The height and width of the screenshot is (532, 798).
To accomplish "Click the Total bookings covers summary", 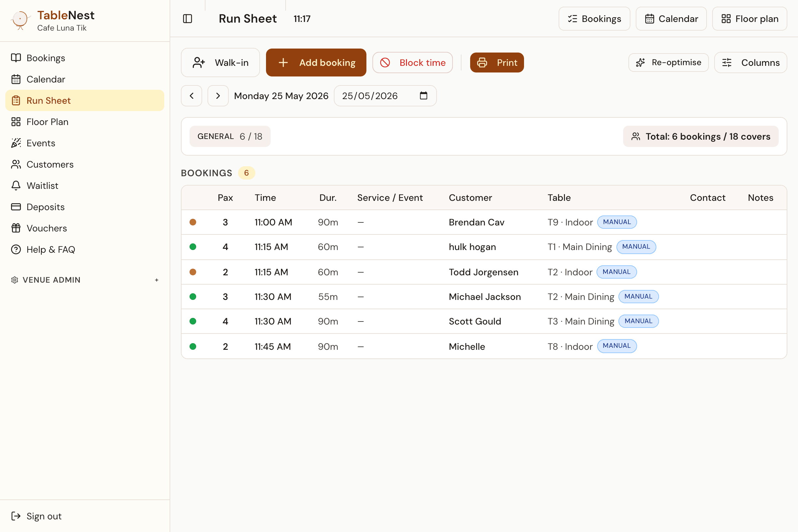I will pyautogui.click(x=701, y=136).
